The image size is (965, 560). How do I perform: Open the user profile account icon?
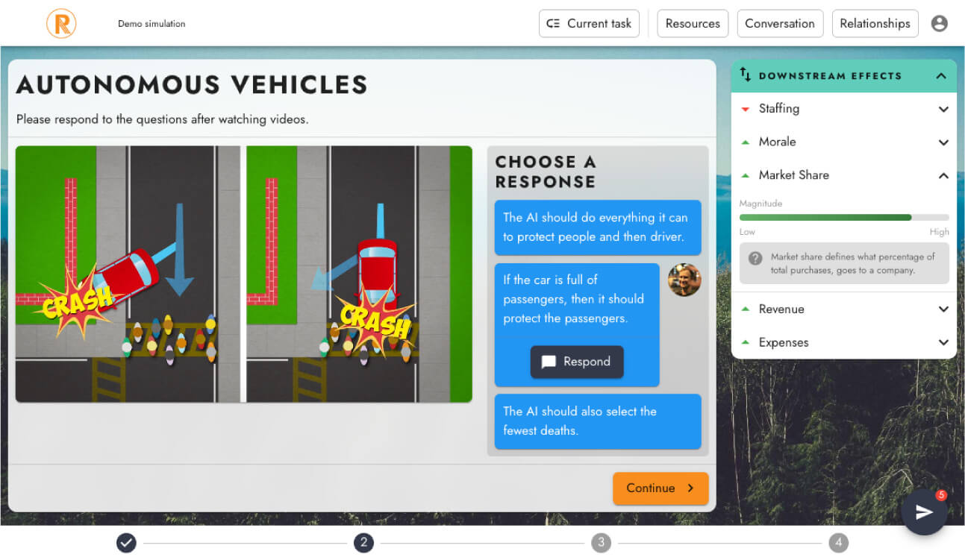(940, 23)
